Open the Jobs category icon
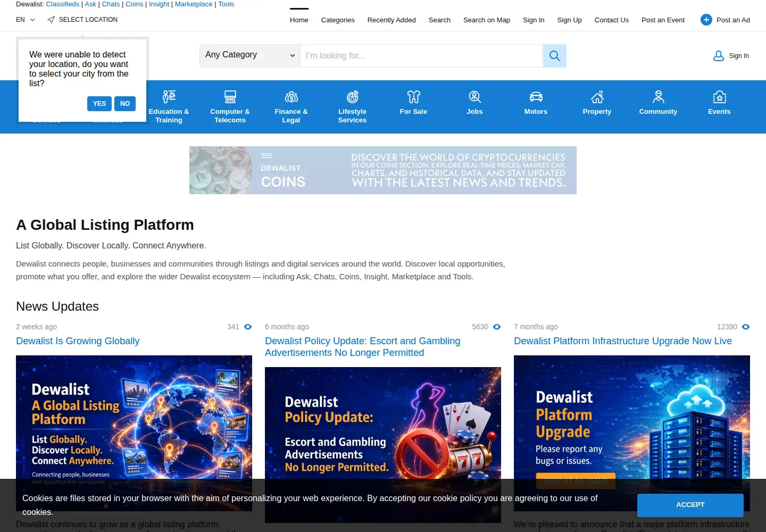The height and width of the screenshot is (532, 766). [474, 96]
